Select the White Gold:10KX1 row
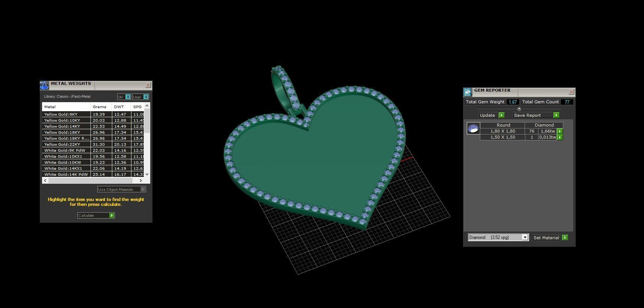Image resolution: width=644 pixels, height=308 pixels. tap(93, 156)
